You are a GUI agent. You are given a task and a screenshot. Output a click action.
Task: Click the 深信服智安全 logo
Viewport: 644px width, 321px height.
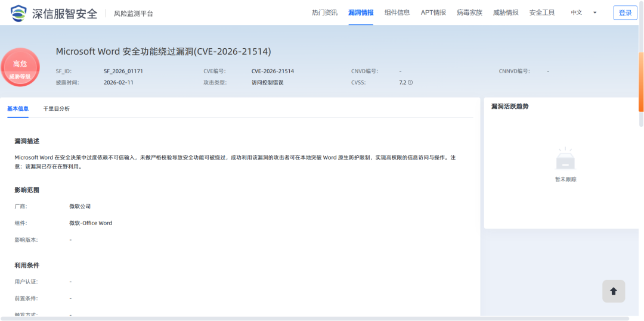click(54, 14)
